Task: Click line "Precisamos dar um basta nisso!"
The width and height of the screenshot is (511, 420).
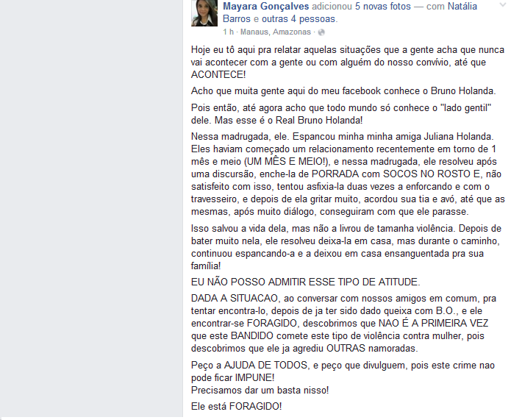Action: coord(260,391)
